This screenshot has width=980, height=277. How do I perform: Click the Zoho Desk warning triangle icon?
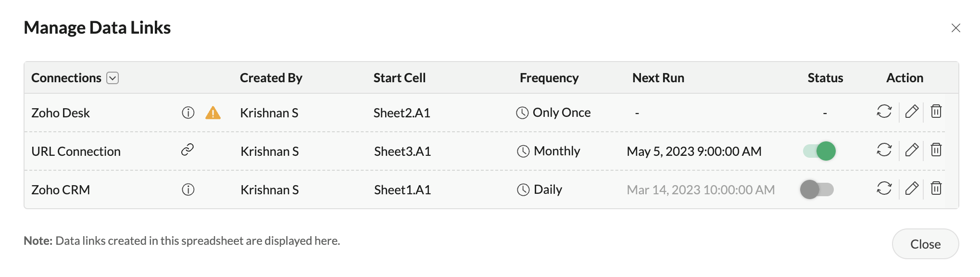[x=213, y=113]
